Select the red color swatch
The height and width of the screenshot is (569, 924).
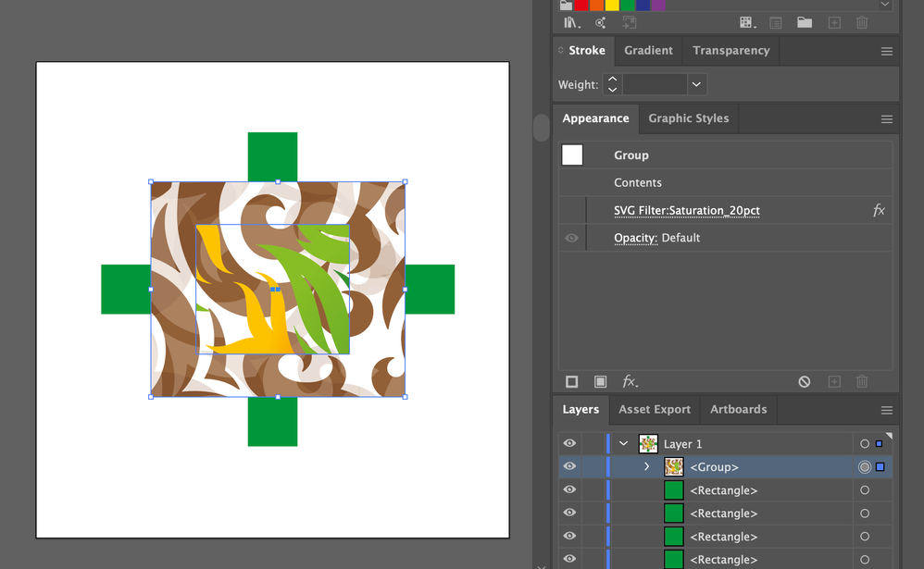point(582,5)
